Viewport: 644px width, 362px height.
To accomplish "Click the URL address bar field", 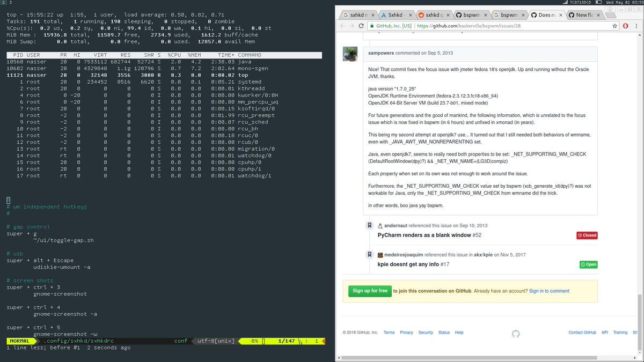I will pyautogui.click(x=494, y=26).
